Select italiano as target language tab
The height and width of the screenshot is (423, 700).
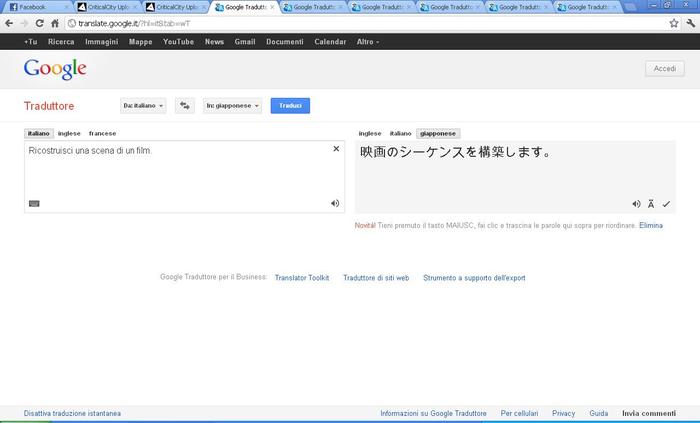click(x=400, y=133)
